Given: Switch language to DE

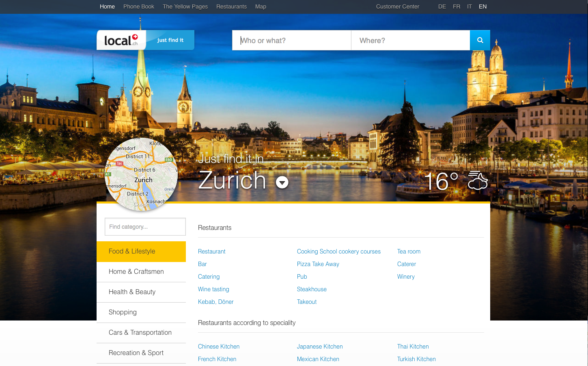Looking at the screenshot, I should 442,6.
